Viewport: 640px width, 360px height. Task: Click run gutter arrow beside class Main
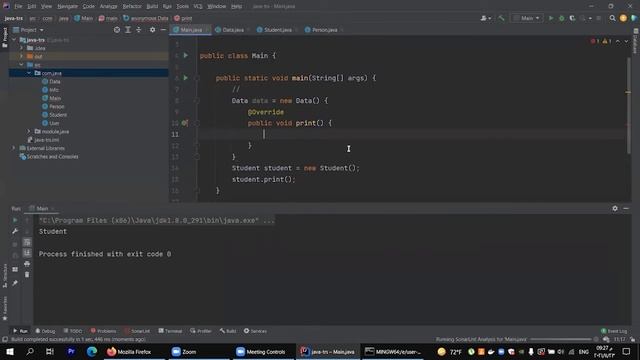pos(186,55)
